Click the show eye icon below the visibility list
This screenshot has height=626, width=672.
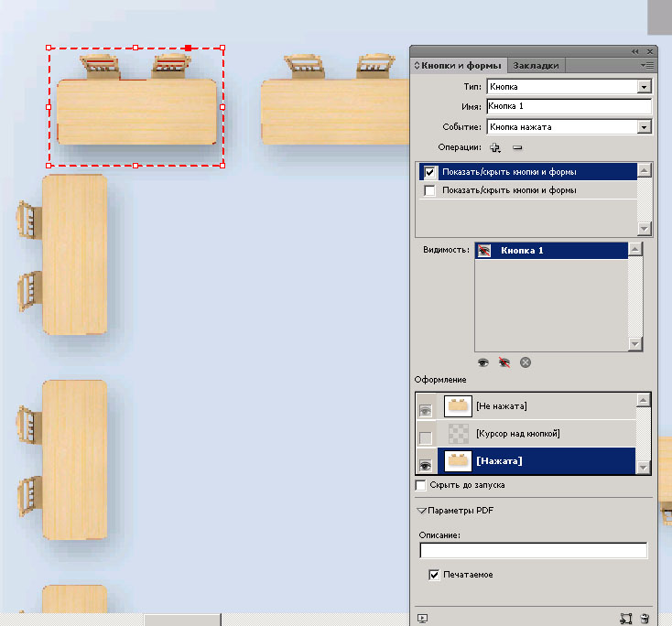coord(483,363)
